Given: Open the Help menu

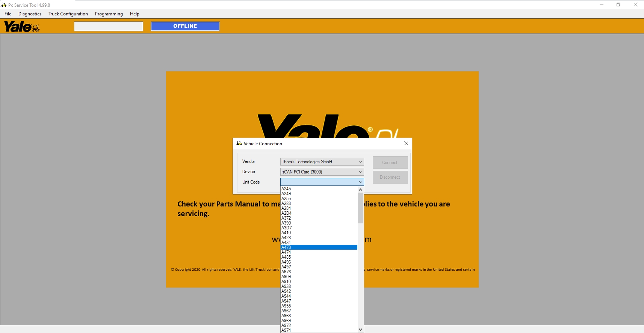Looking at the screenshot, I should pos(135,14).
